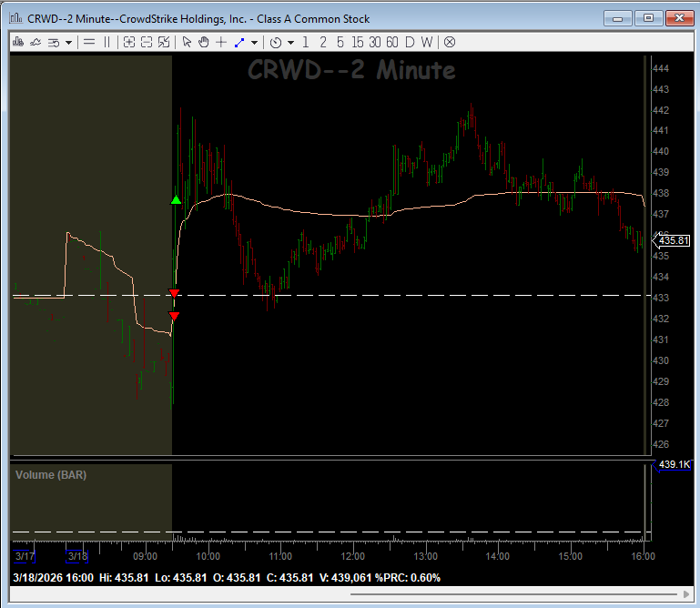Add a vertical line with toolbar icon
Viewport: 700px width, 608px height.
click(107, 42)
